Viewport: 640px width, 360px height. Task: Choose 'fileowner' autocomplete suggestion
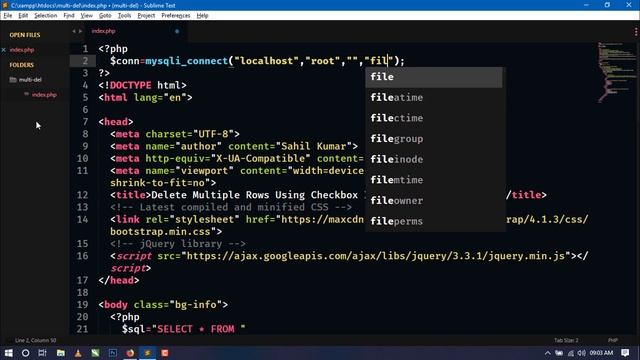coord(434,200)
